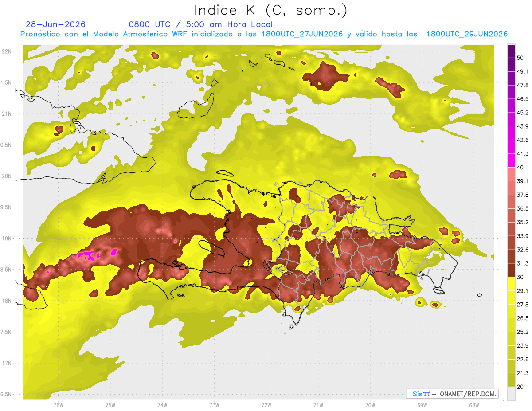The width and height of the screenshot is (532, 411).
Task: Click the model initialization text "1800UTC_27JUN2026"
Action: tap(302, 34)
